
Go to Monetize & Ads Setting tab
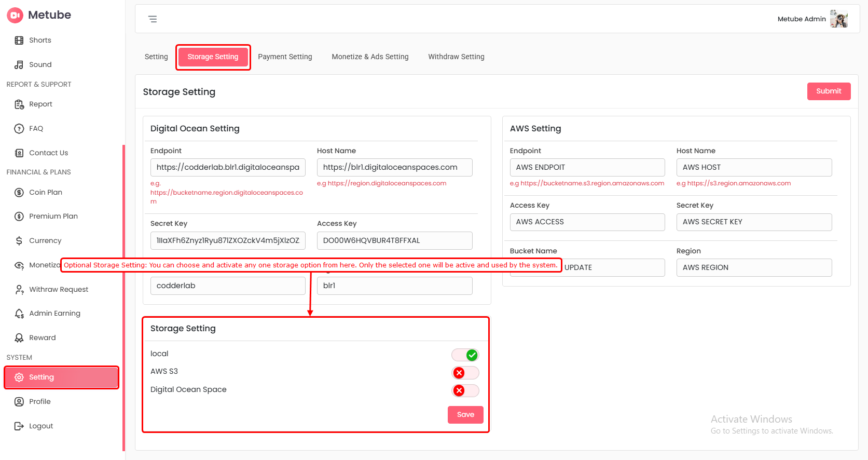pos(370,57)
